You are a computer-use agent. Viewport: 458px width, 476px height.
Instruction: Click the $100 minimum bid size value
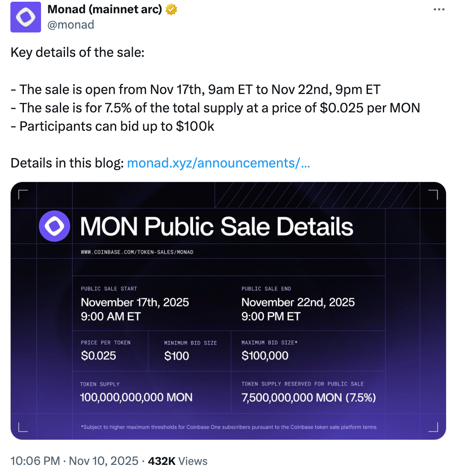[176, 356]
